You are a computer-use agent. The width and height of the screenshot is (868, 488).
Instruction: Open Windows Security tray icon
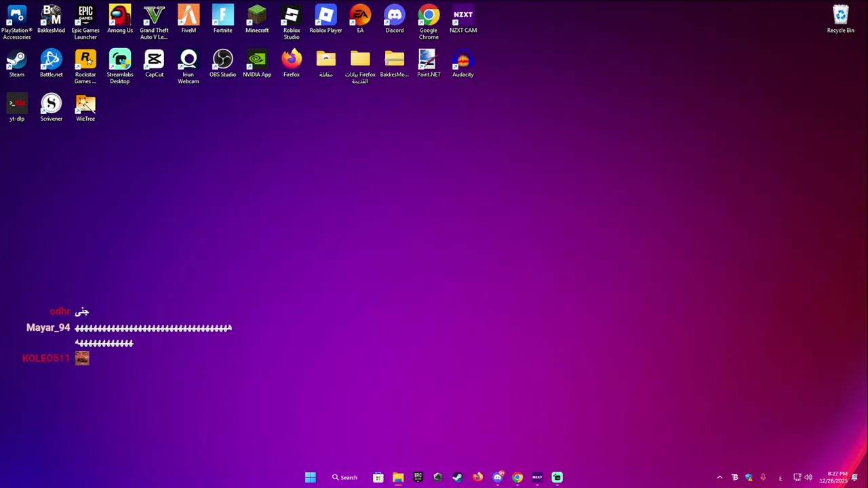[x=749, y=477]
